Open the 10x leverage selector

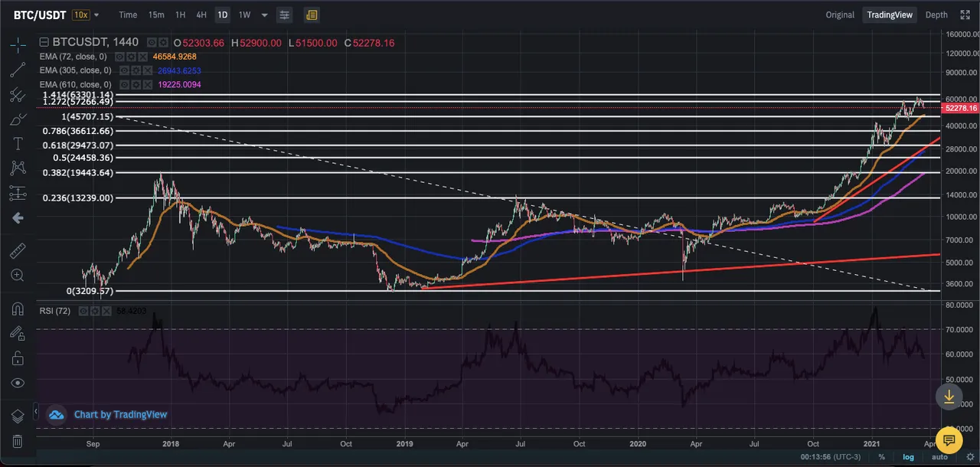[80, 15]
